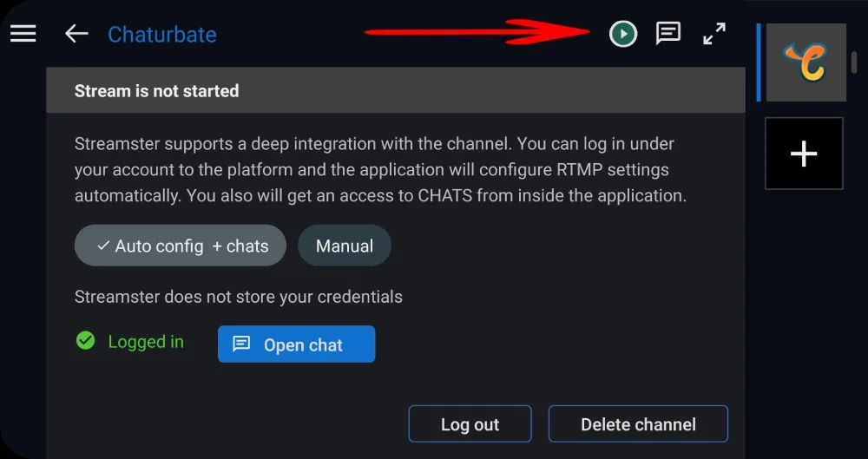Add a new channel with plus tile

(804, 154)
